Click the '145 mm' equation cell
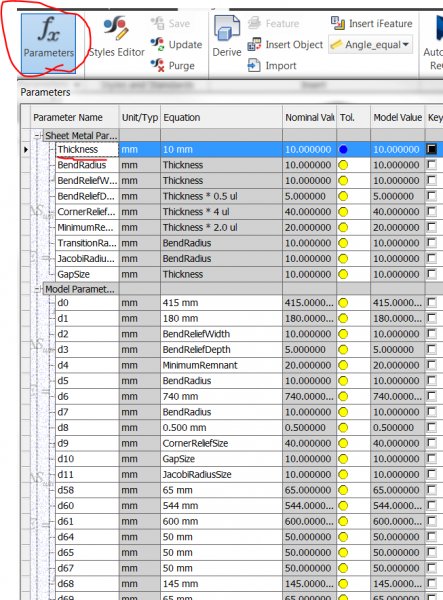Viewport: 443px width, 600px height. (x=222, y=584)
